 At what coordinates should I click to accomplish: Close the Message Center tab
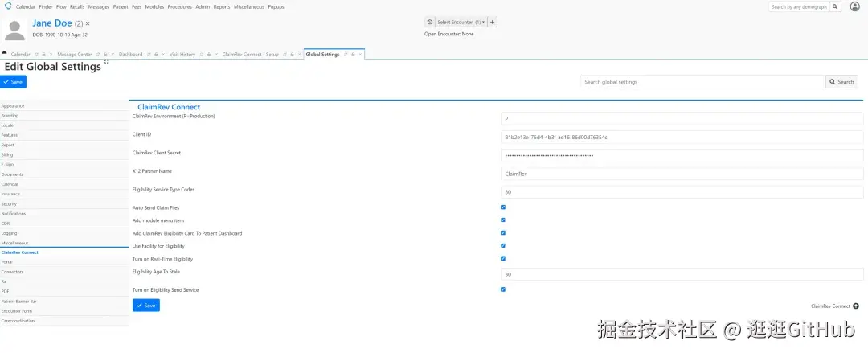(x=113, y=55)
